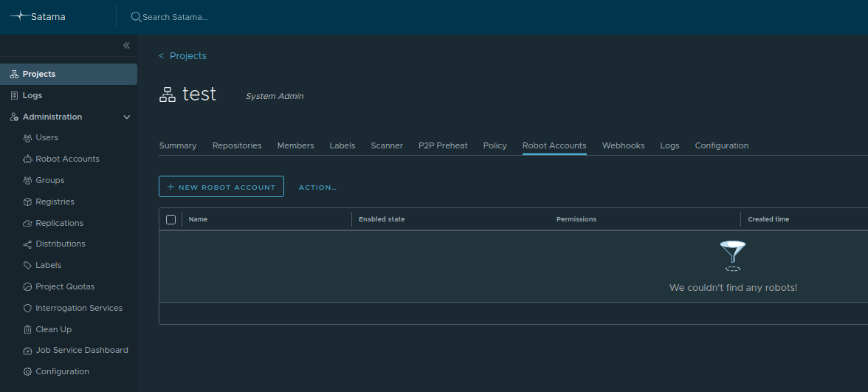Collapse the Administration section chevron
The height and width of the screenshot is (392, 868).
coord(127,117)
